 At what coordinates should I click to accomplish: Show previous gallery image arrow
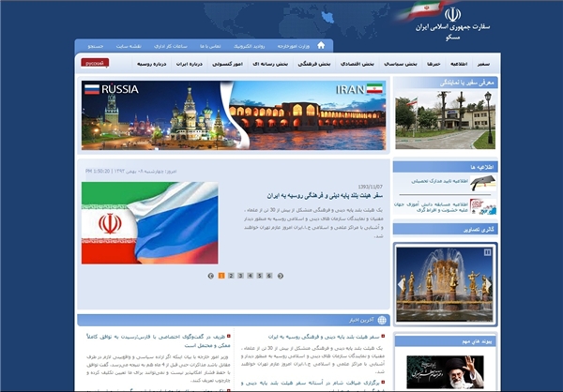[x=401, y=285]
